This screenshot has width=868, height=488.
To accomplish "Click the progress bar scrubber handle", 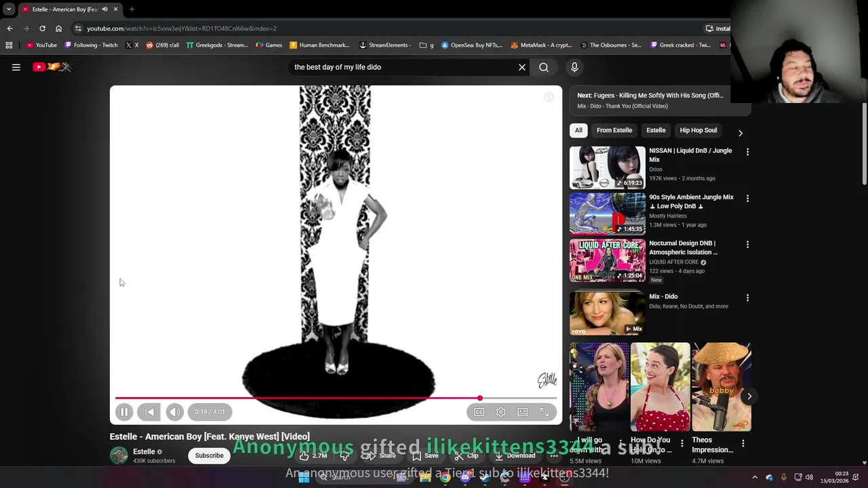I will pos(480,399).
